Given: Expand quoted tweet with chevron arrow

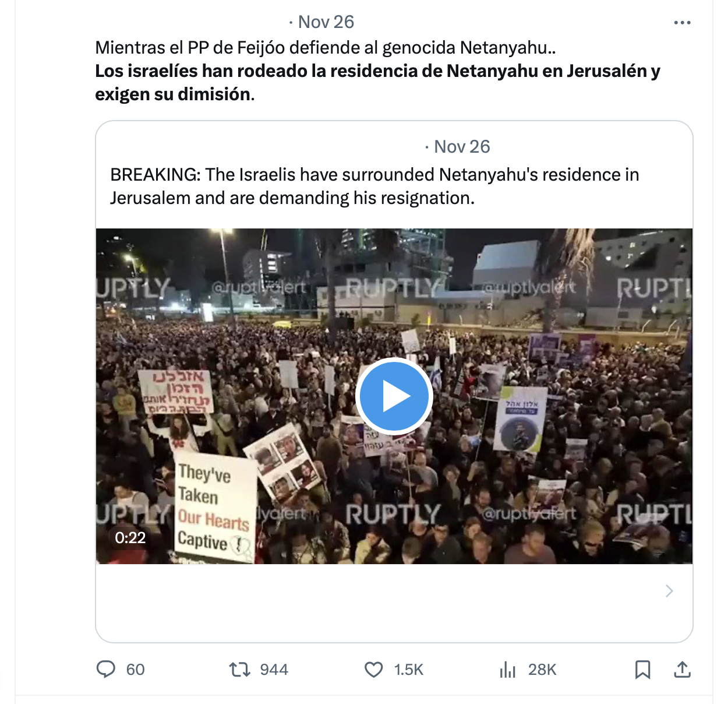Looking at the screenshot, I should click(669, 591).
